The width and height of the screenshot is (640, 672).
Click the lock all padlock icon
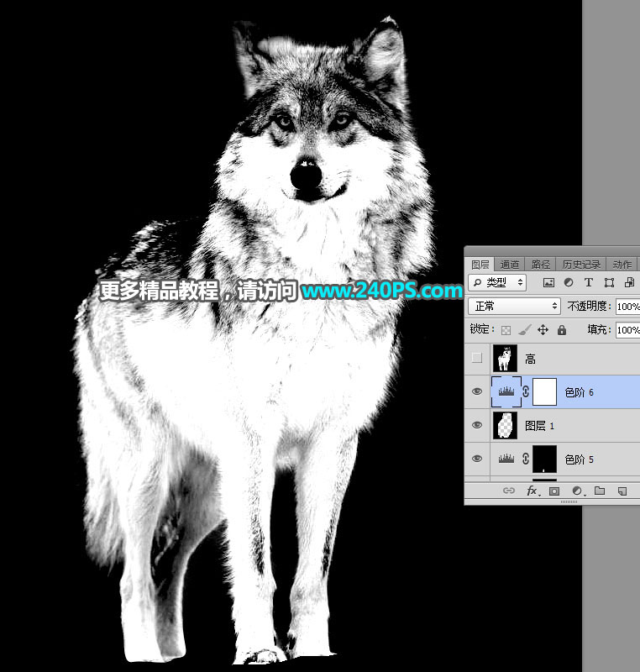[x=562, y=330]
